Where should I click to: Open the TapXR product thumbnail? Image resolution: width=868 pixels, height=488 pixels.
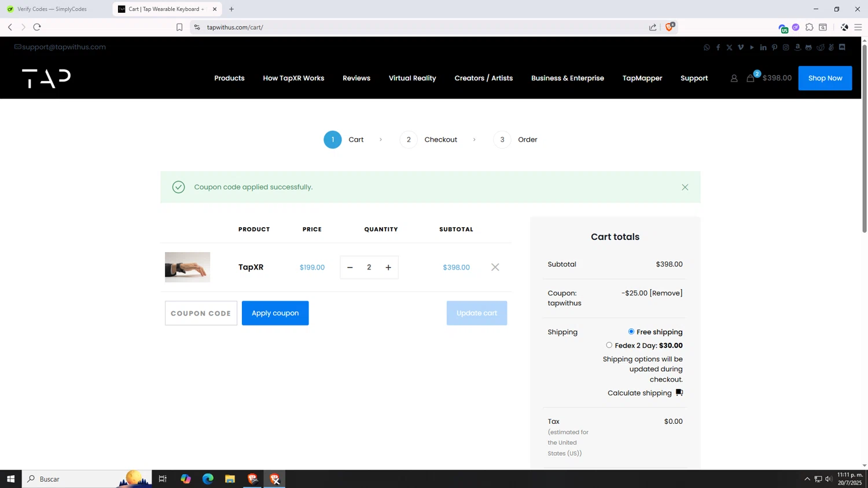pos(187,267)
